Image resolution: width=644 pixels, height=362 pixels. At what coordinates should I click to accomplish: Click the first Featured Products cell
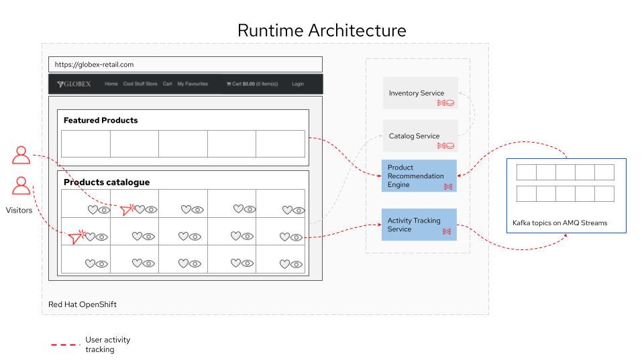click(86, 143)
